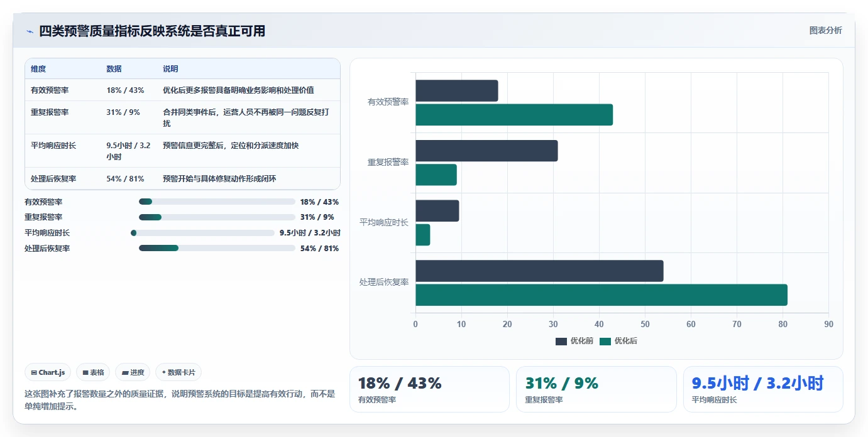Click the 图表分析 label in the header
This screenshot has height=437, width=868.
(x=825, y=31)
